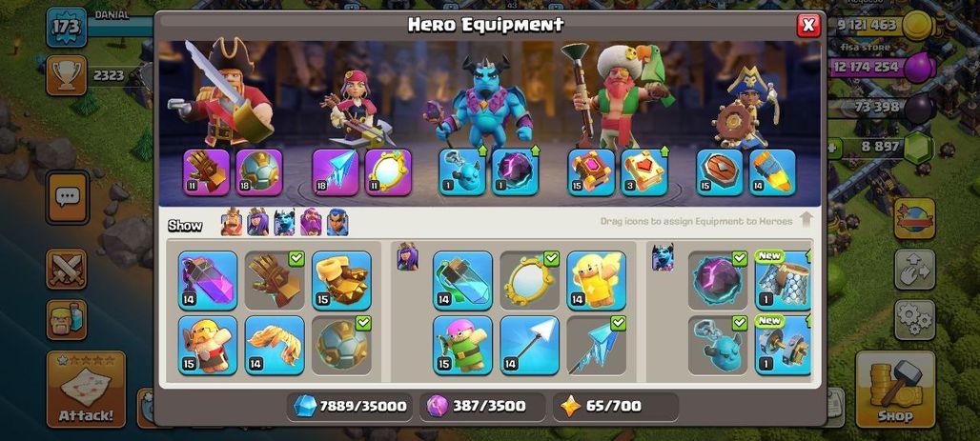Select the Giant Gauntlet in Barbarian King's slot

click(x=206, y=171)
